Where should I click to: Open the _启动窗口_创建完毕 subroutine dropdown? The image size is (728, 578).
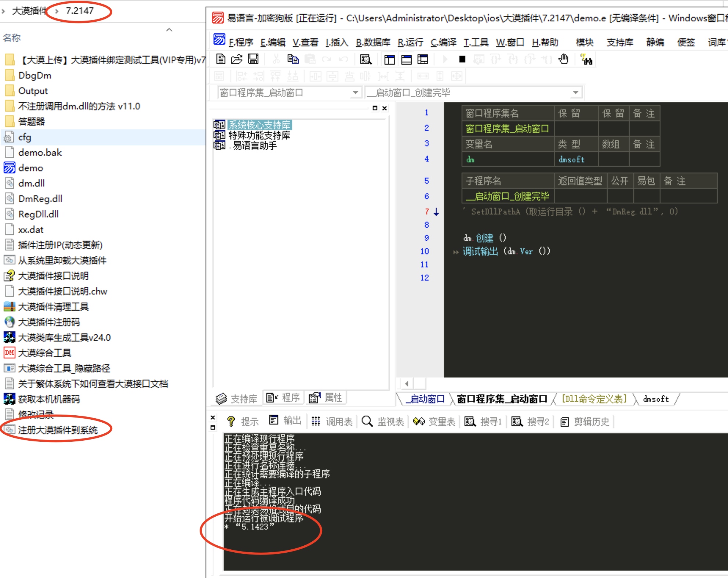[x=575, y=93]
